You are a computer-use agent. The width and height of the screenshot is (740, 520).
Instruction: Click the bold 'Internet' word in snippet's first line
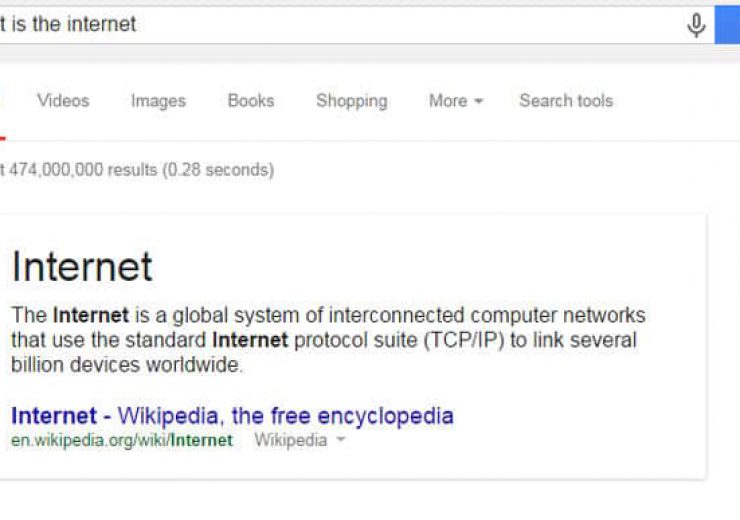point(91,316)
